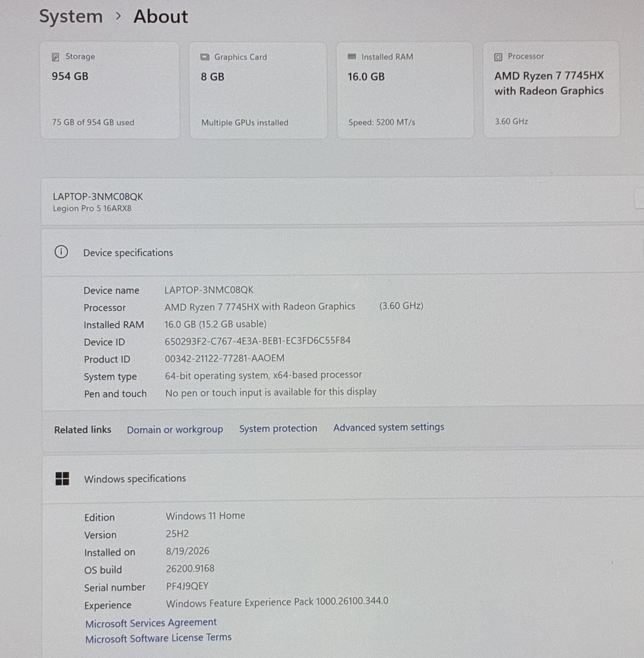This screenshot has height=658, width=644.
Task: Select the version value 25H2
Action: pyautogui.click(x=177, y=534)
